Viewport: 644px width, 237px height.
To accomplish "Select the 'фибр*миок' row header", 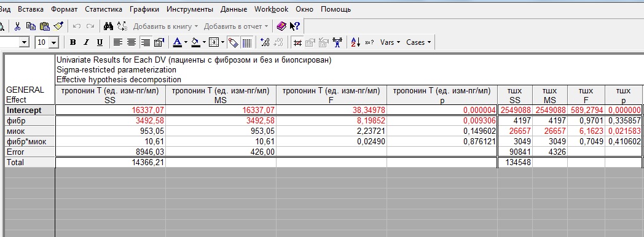I will (x=29, y=141).
